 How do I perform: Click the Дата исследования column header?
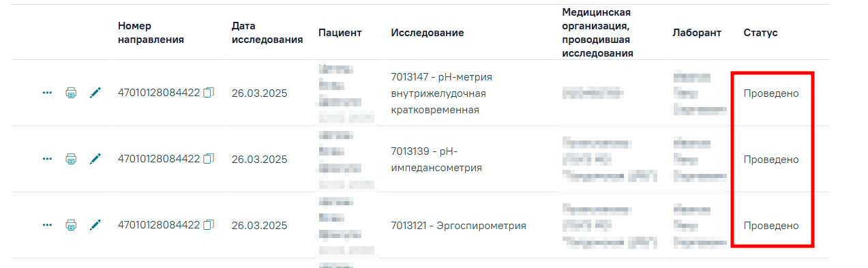(267, 33)
